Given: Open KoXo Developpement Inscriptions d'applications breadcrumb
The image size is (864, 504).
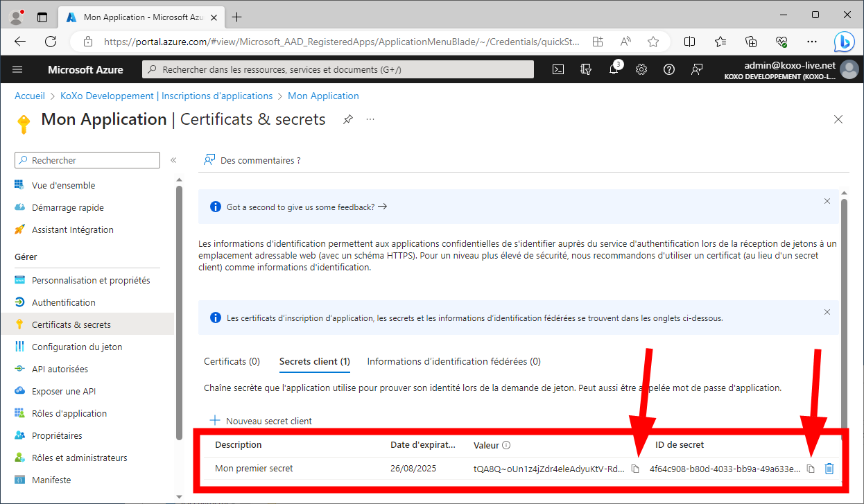Looking at the screenshot, I should (x=166, y=96).
